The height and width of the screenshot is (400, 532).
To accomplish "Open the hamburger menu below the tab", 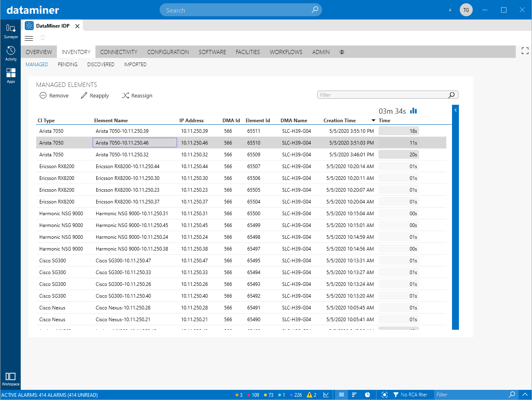I will [29, 38].
